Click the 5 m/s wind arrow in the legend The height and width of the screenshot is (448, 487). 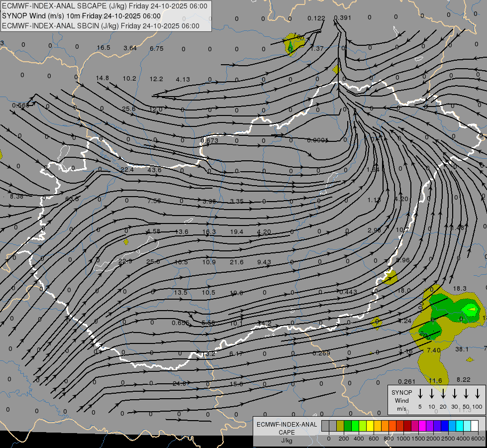tap(420, 394)
